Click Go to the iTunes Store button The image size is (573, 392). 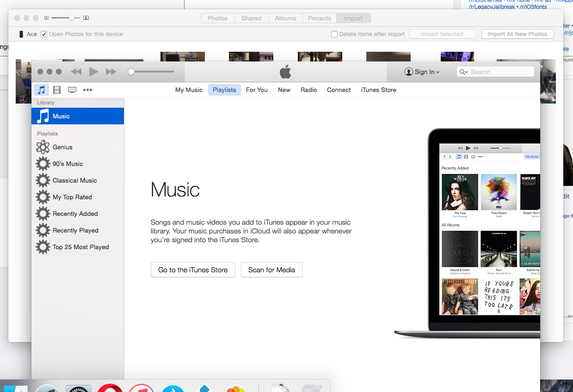193,270
